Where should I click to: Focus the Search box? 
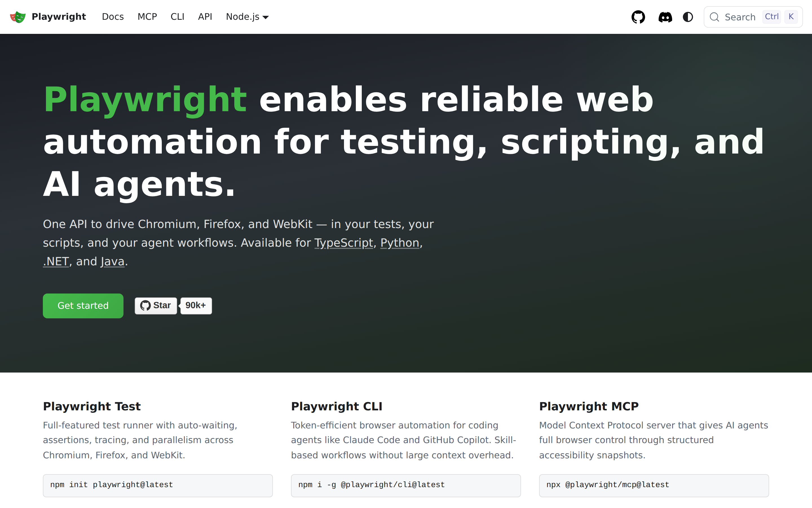pyautogui.click(x=753, y=17)
